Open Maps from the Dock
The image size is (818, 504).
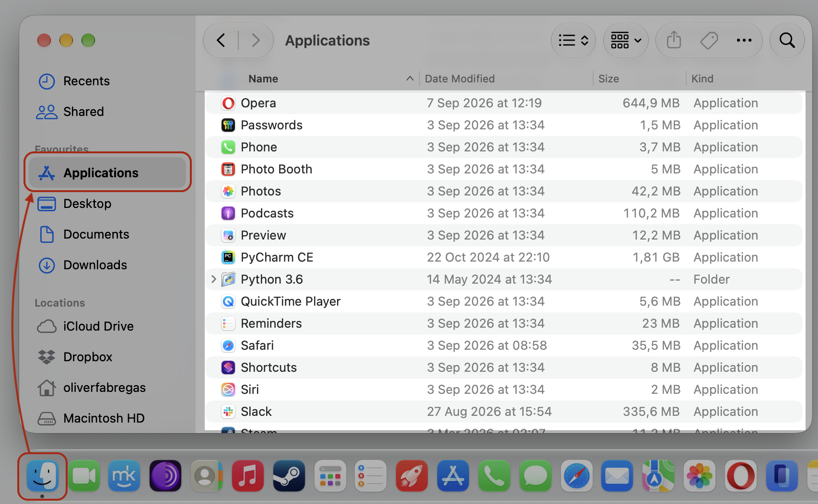click(658, 476)
